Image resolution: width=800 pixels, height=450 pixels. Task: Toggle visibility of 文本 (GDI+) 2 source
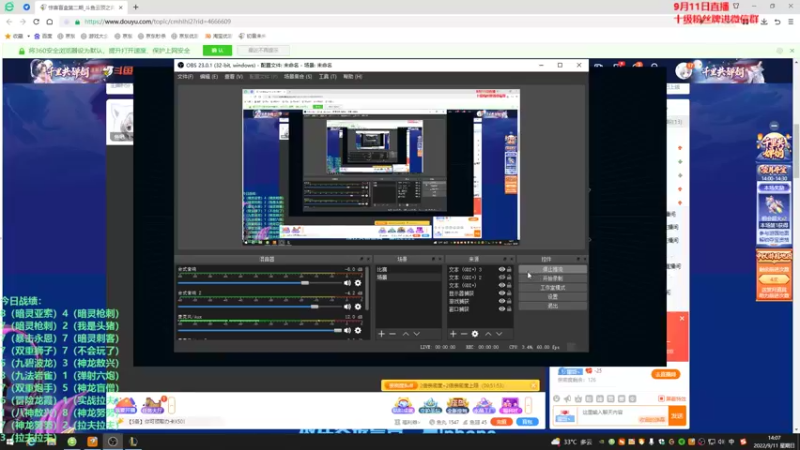(x=502, y=278)
